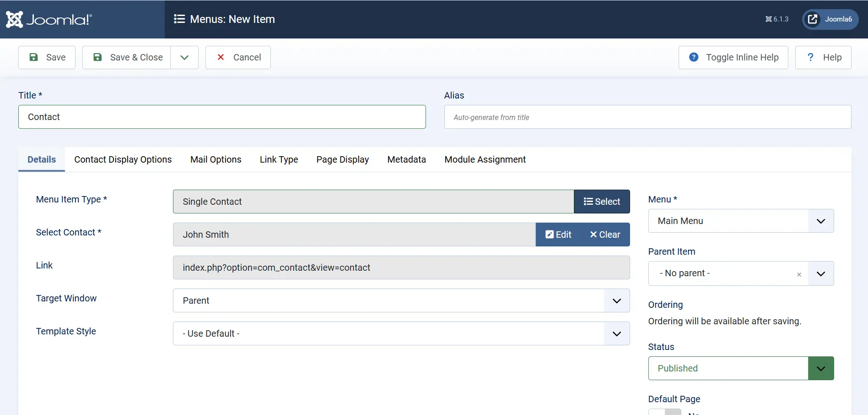The width and height of the screenshot is (868, 415).
Task: Click the 'Menus: New Item' page heading
Action: 232,19
